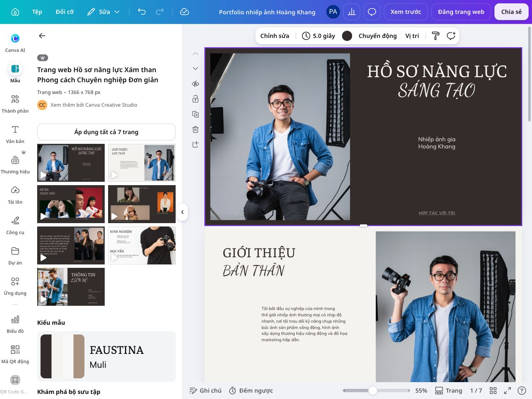Open comments speech bubble icon in header

pyautogui.click(x=372, y=12)
